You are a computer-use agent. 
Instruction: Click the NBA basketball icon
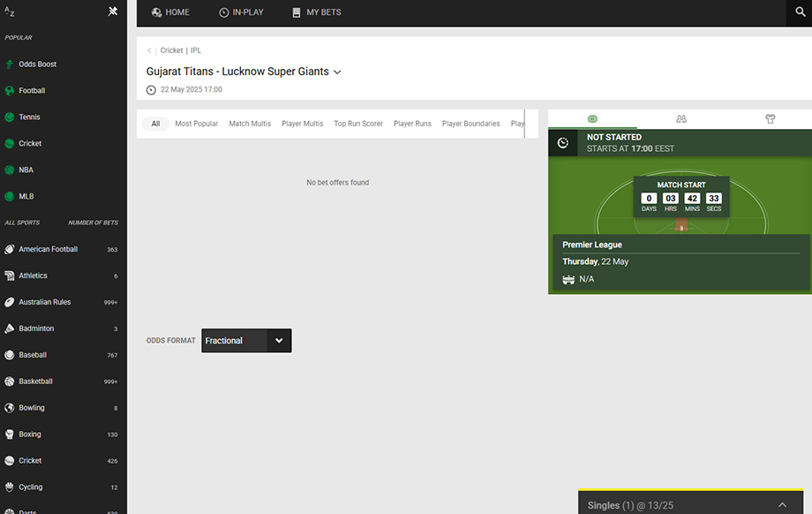coord(10,170)
